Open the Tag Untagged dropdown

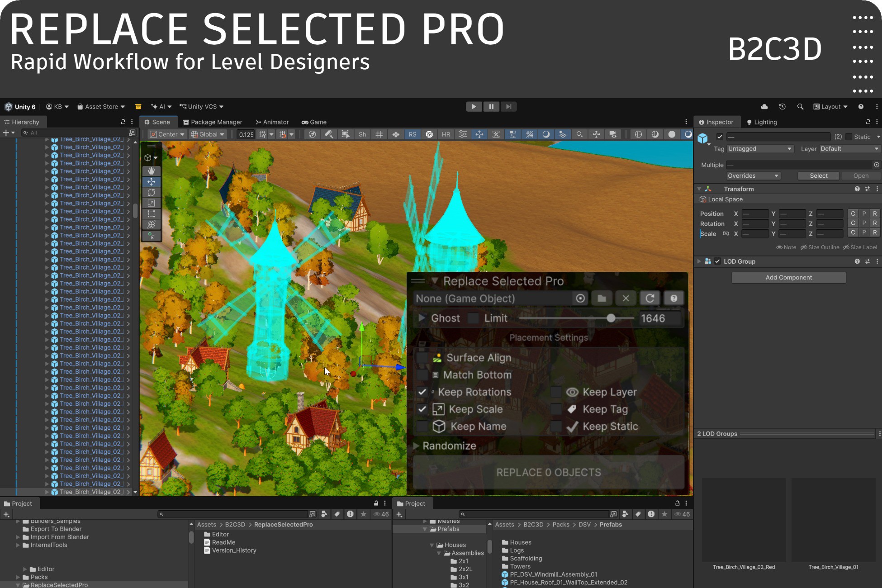click(x=760, y=149)
